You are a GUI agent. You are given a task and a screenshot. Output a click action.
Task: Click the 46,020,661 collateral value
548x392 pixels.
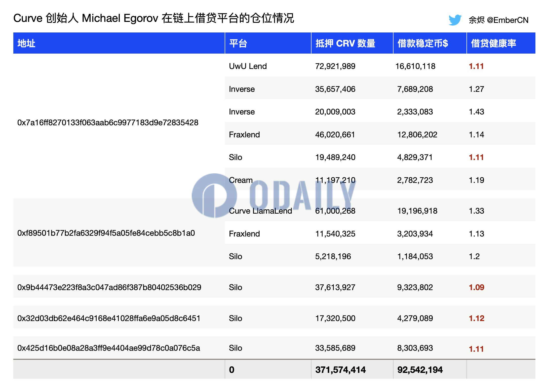(335, 135)
